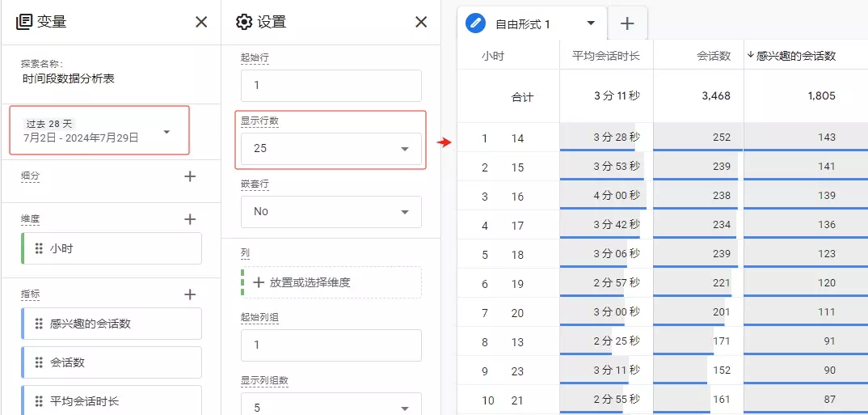Click engaged sessions value 87
The height and width of the screenshot is (415, 868).
coord(829,399)
